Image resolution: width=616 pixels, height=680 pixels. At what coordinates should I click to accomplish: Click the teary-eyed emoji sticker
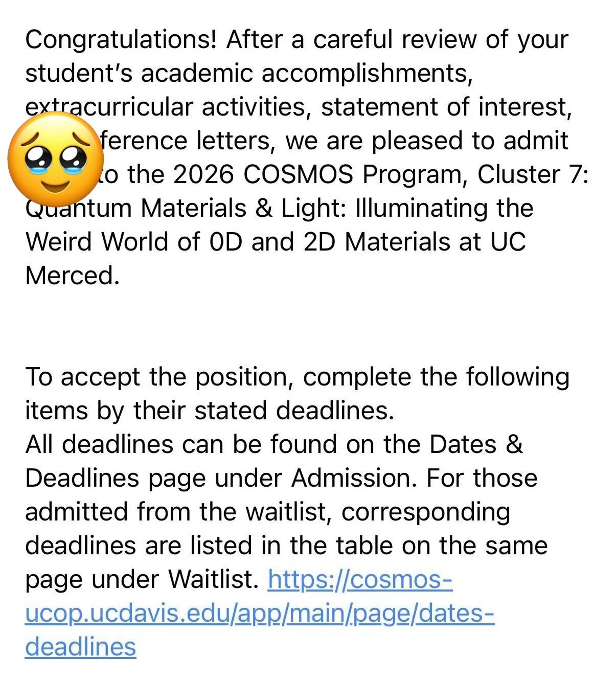[56, 159]
